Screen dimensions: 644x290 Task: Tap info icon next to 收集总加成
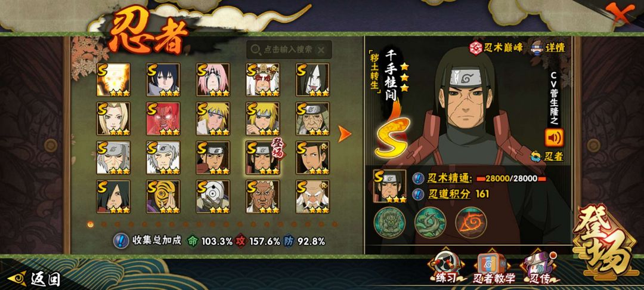(120, 240)
